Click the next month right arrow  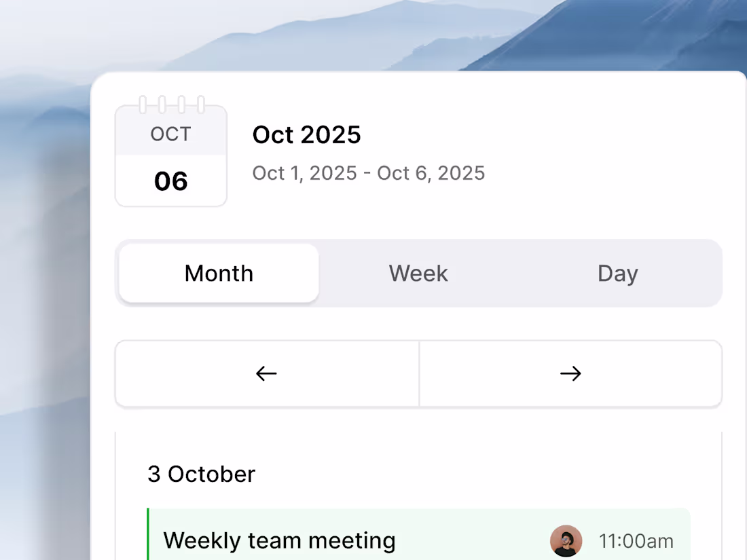(x=570, y=373)
